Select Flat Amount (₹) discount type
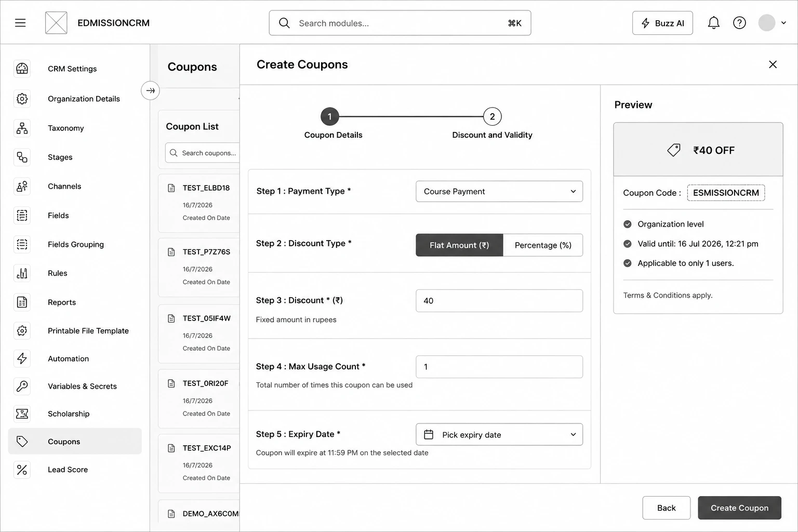Viewport: 798px width, 532px height. tap(459, 245)
